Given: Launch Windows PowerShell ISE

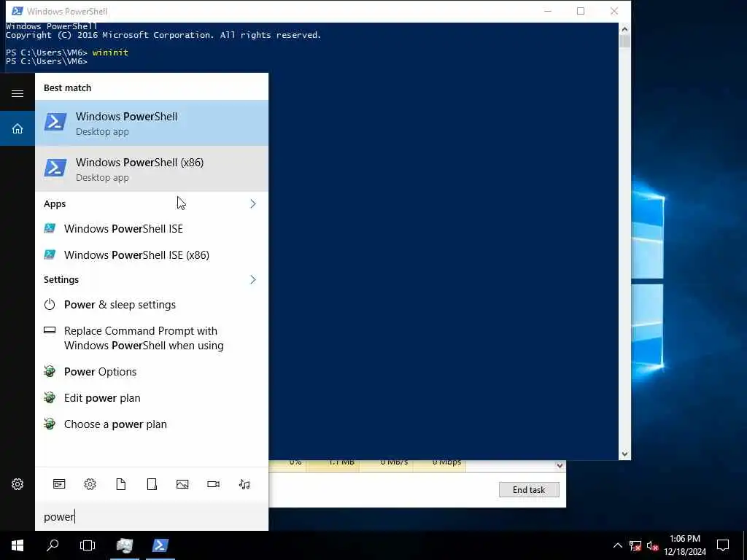Looking at the screenshot, I should tap(152, 228).
